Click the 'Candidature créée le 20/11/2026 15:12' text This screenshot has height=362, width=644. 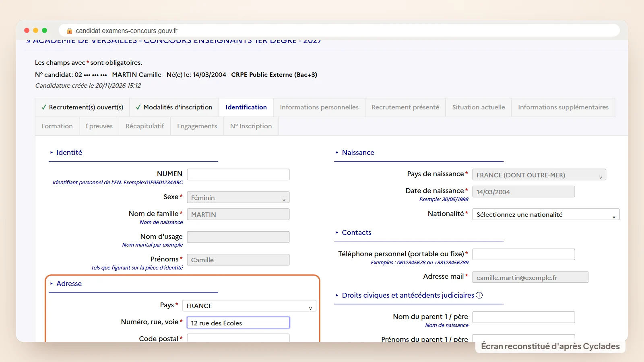coord(88,86)
